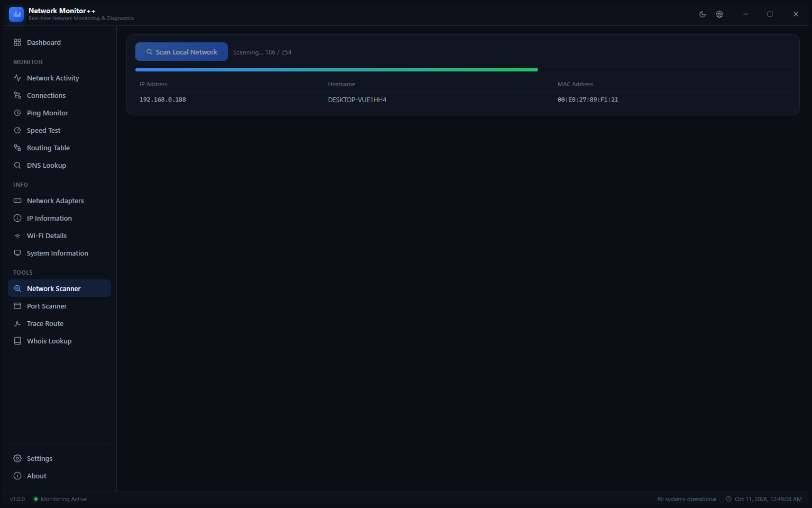Click the Routing Table icon
The width and height of the screenshot is (812, 508).
coord(17,148)
